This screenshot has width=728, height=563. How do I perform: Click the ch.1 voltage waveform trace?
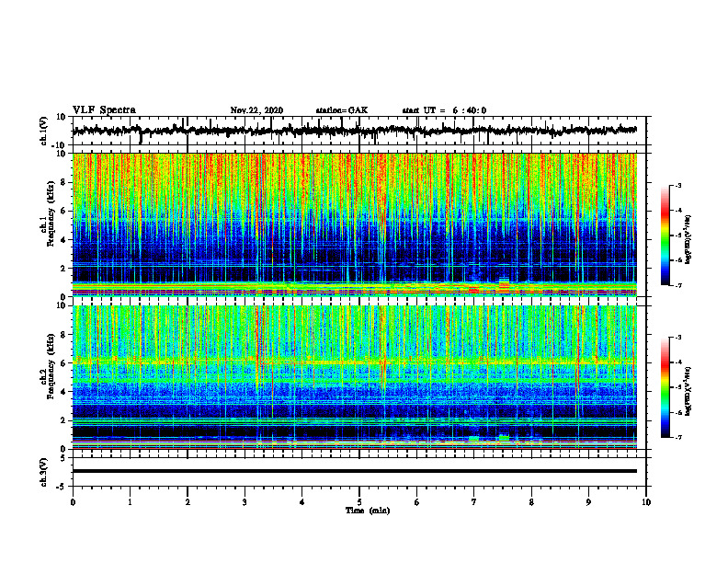[x=354, y=131]
